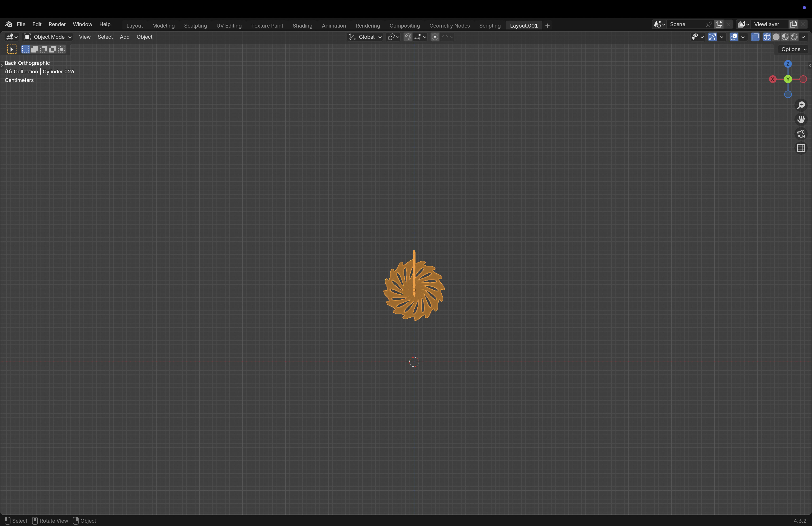Click the zoom view magnifier icon
The width and height of the screenshot is (812, 526).
(x=801, y=105)
